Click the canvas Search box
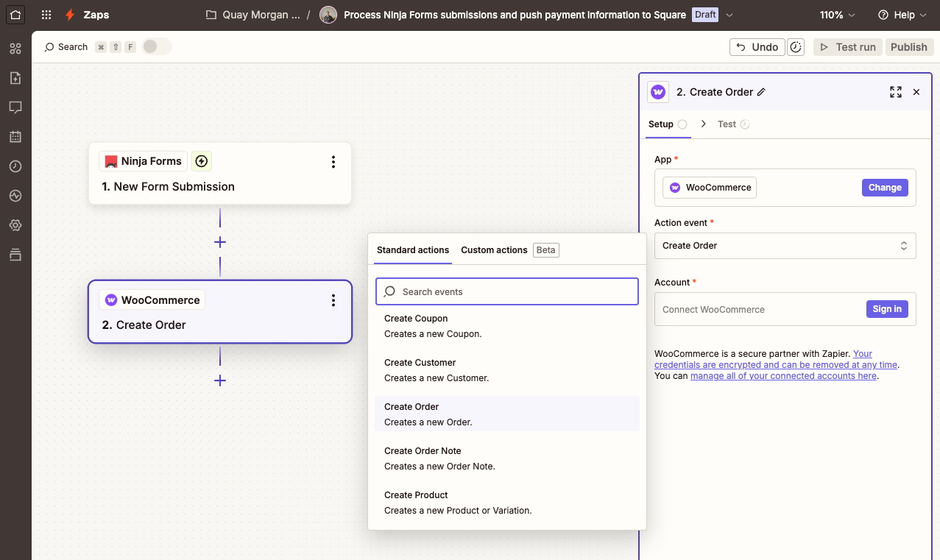This screenshot has width=940, height=560. tap(66, 47)
